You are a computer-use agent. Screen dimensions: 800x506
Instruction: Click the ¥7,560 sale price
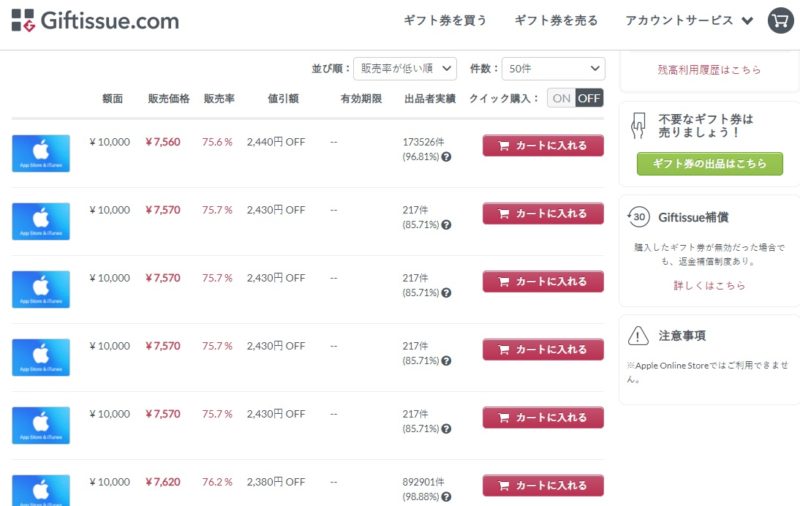(163, 142)
